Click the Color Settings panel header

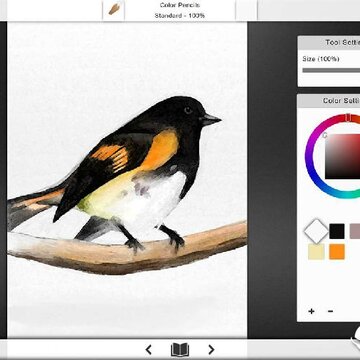[329, 101]
